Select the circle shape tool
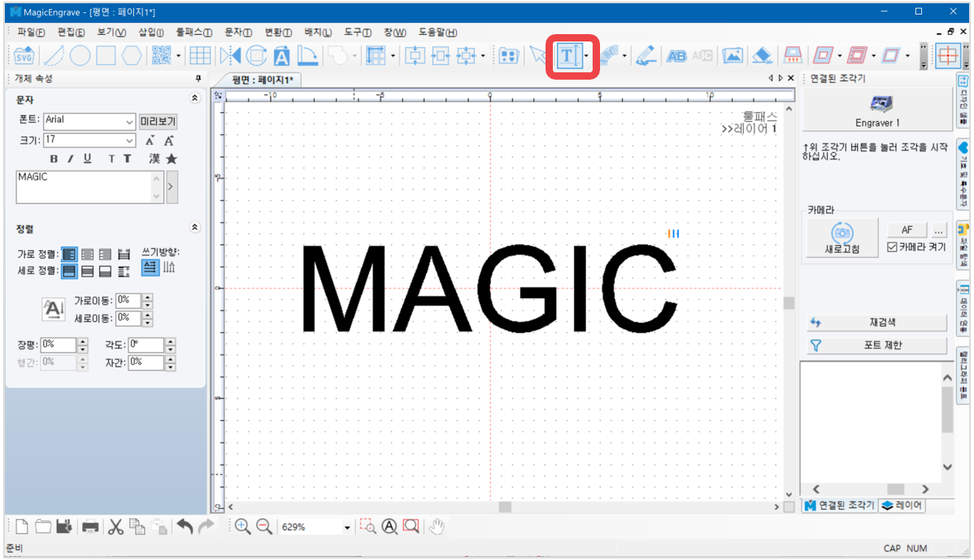Viewport: 974px width, 560px height. tap(80, 56)
